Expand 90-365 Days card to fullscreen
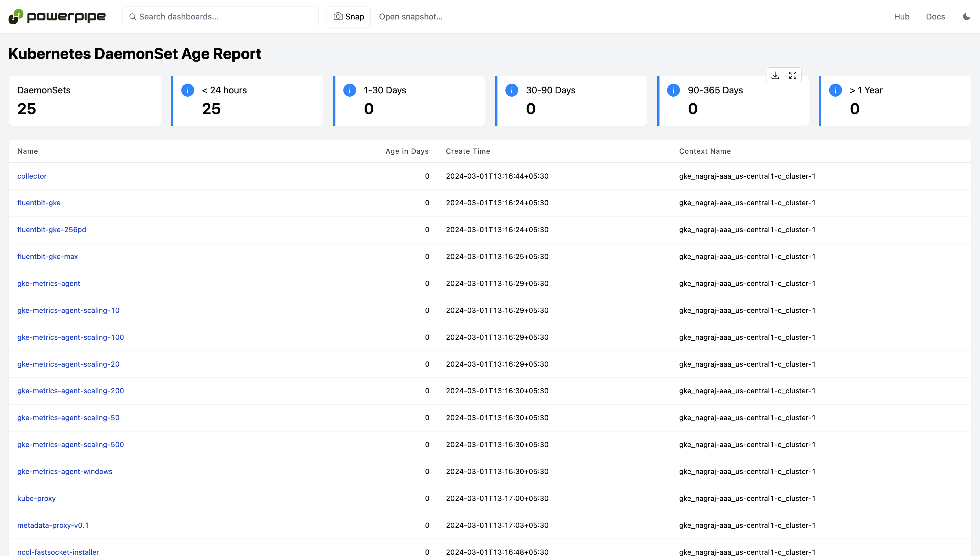Viewport: 980px width, 556px height. pos(793,75)
